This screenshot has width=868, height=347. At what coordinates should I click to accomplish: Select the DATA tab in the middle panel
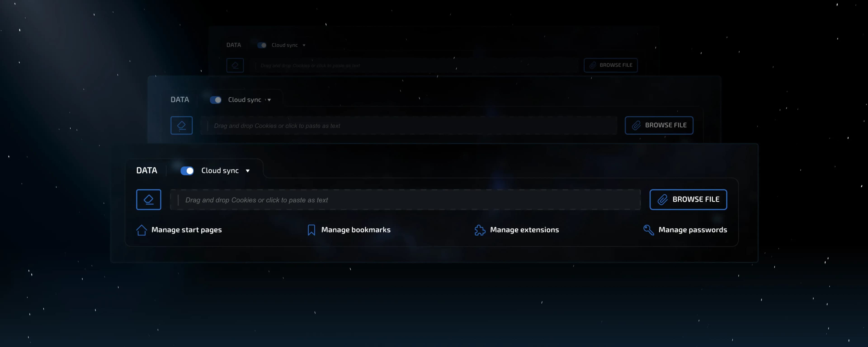pyautogui.click(x=180, y=100)
